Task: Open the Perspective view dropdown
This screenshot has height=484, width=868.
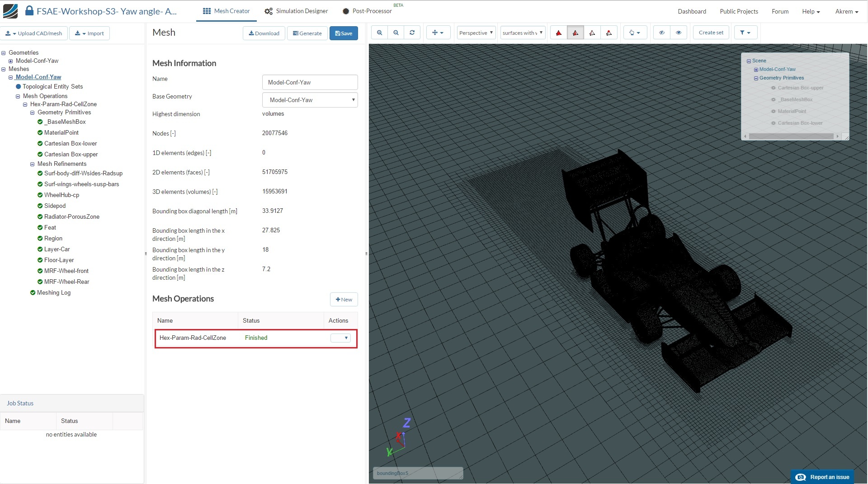Action: pos(476,33)
